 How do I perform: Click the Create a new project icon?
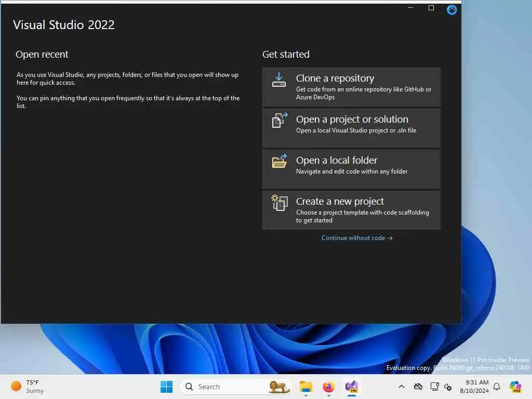[280, 203]
